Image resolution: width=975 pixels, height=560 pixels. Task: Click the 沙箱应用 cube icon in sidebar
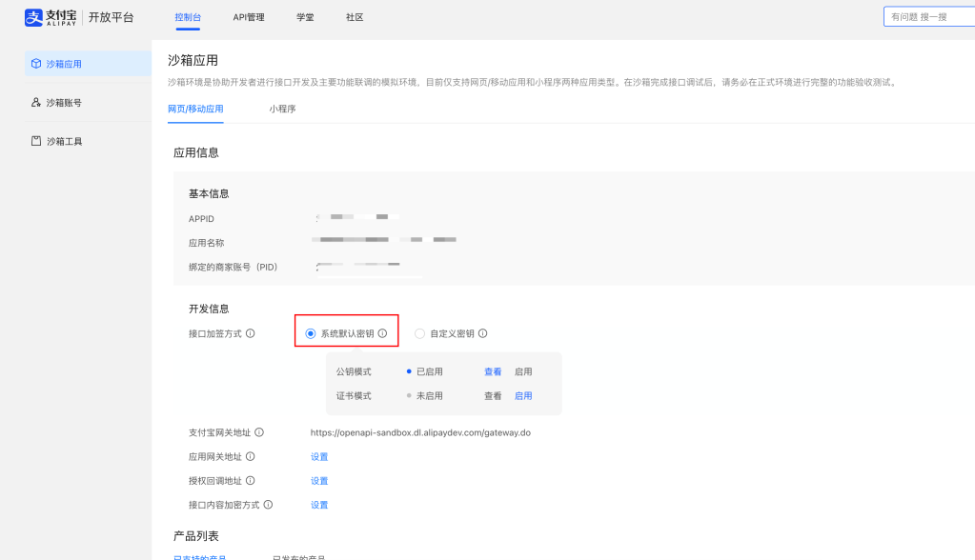point(36,64)
